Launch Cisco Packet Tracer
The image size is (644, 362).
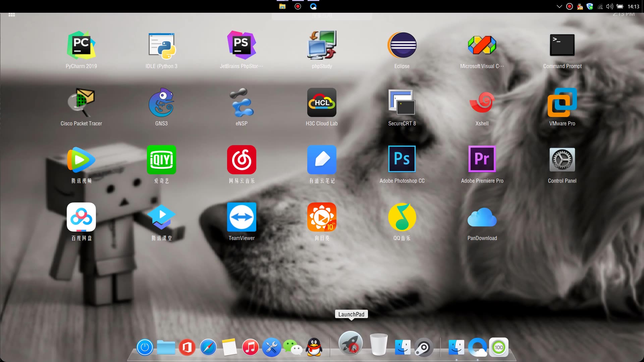point(81,103)
